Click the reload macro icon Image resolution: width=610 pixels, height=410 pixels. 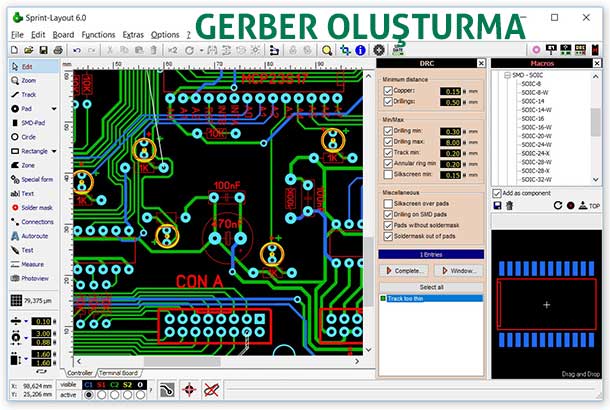coord(558,205)
